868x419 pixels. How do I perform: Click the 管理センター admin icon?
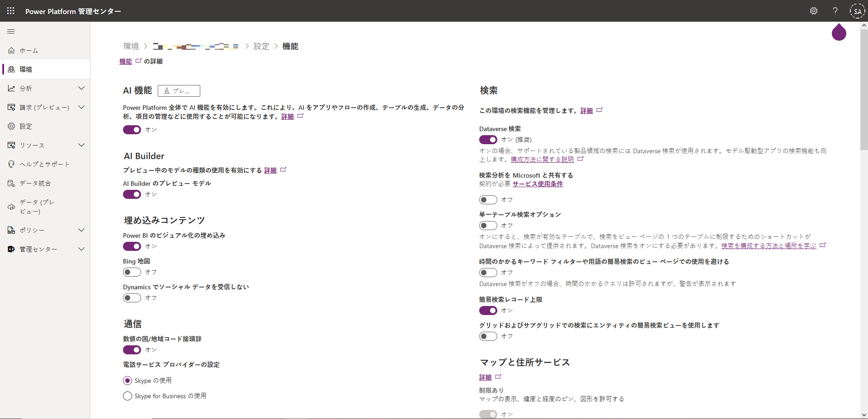pos(11,249)
